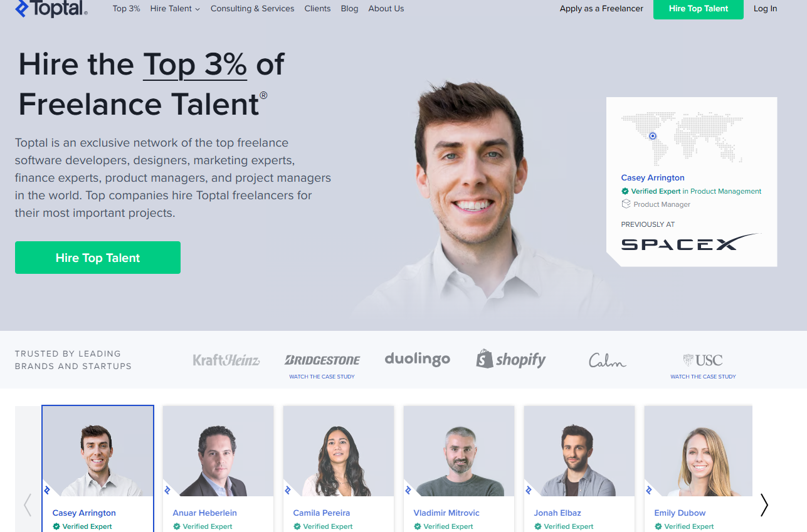The height and width of the screenshot is (532, 807).
Task: Click the Kraft Heinz logo
Action: coord(226,360)
